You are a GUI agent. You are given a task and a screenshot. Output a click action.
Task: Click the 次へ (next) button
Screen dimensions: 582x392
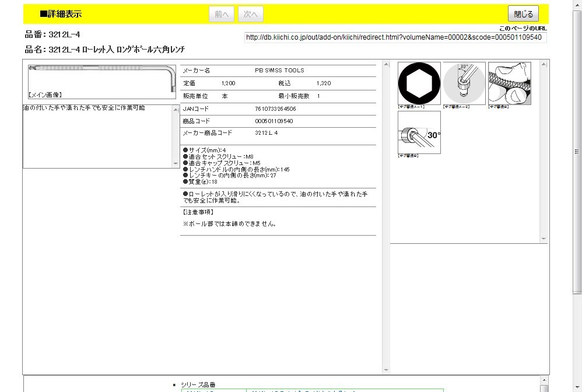point(251,14)
